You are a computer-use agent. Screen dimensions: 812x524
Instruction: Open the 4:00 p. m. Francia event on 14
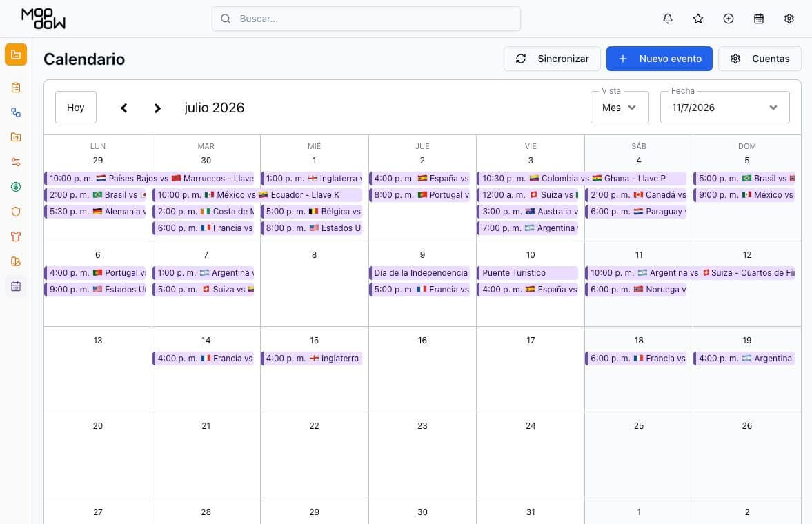[x=204, y=358]
